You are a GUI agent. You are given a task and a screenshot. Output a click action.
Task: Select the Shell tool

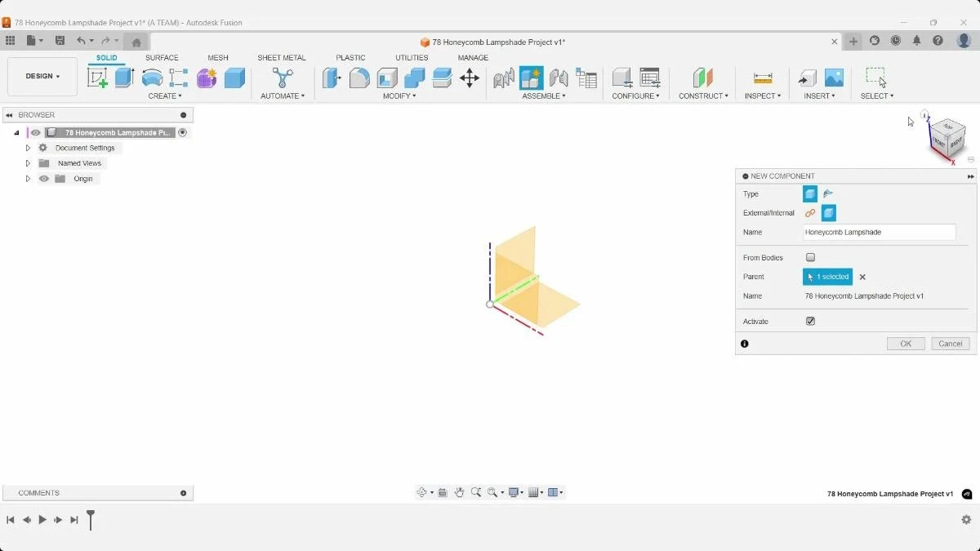point(387,78)
